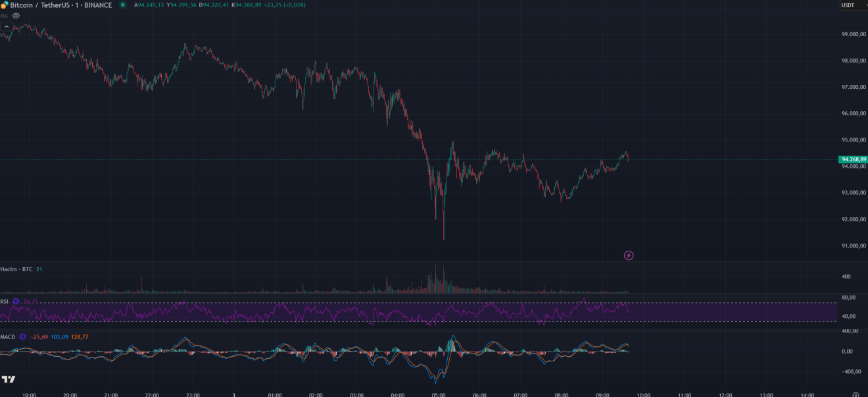Viewport: 868px width, 397px height.
Task: Click the current price tag 94.268,89
Action: (854, 159)
